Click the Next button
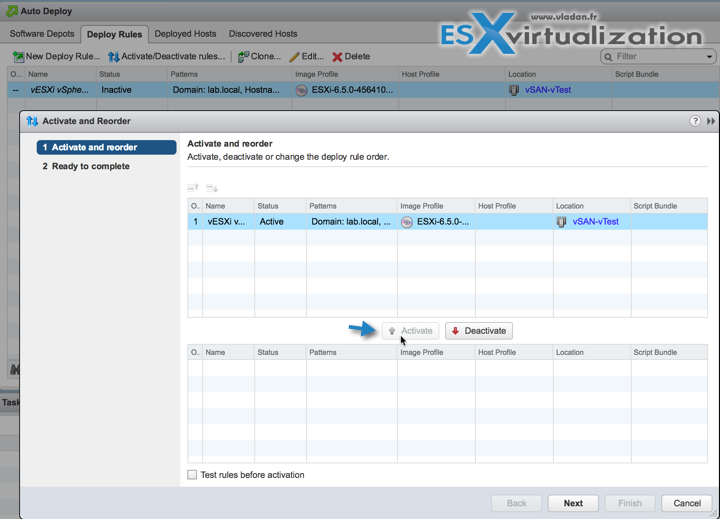 click(573, 503)
